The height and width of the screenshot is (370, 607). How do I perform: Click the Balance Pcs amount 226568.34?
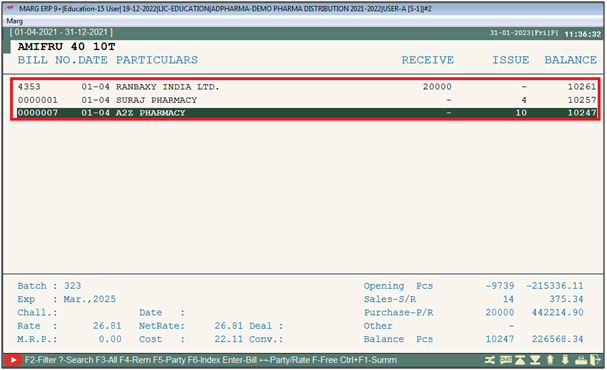click(x=557, y=339)
